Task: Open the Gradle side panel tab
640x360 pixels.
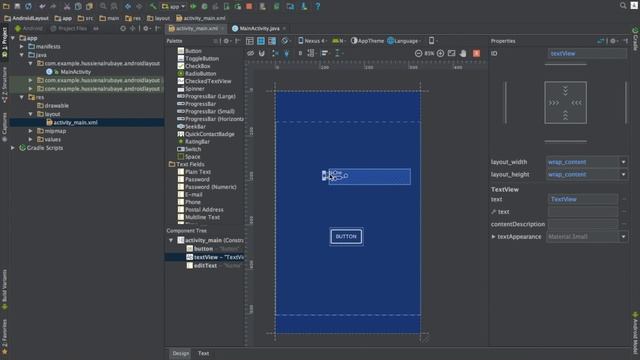Action: [635, 39]
